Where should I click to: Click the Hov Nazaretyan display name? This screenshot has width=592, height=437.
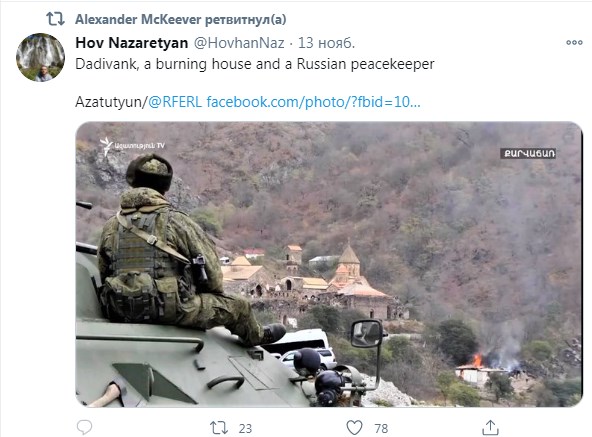132,43
